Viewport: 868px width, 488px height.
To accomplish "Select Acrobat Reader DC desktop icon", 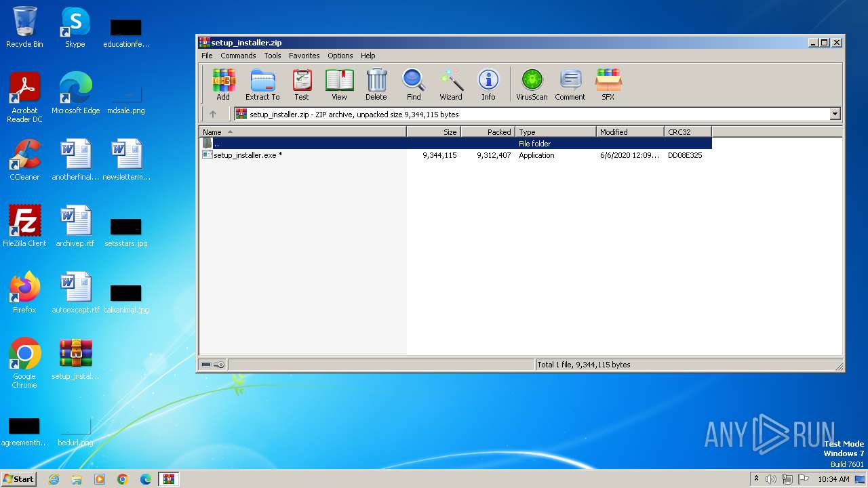I will pos(24,98).
